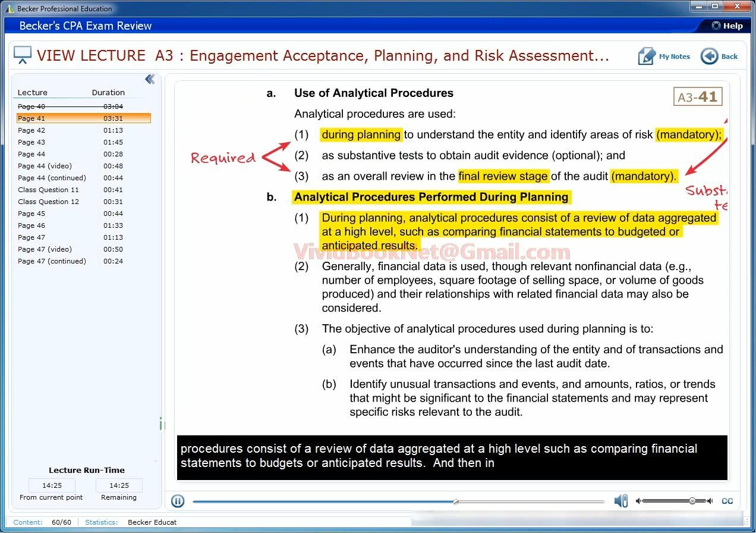Click the 14:25 Remaining time field
756x533 pixels.
click(119, 485)
